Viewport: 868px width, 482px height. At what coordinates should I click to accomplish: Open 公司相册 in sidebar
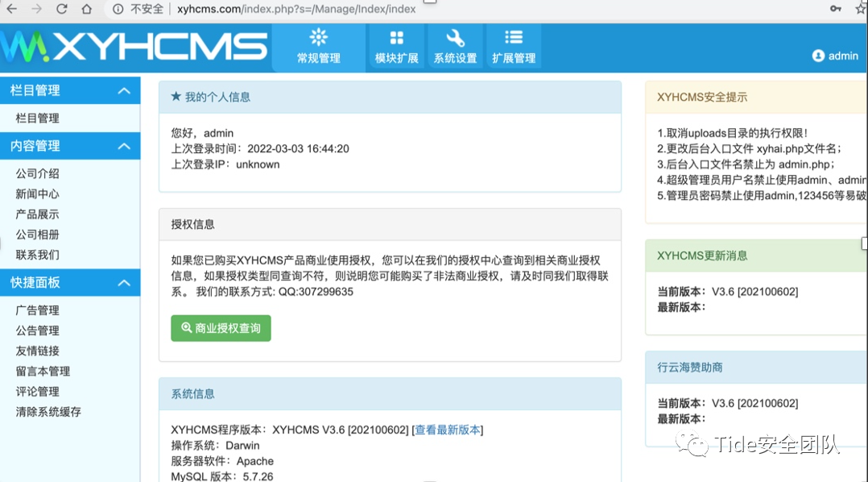[38, 235]
